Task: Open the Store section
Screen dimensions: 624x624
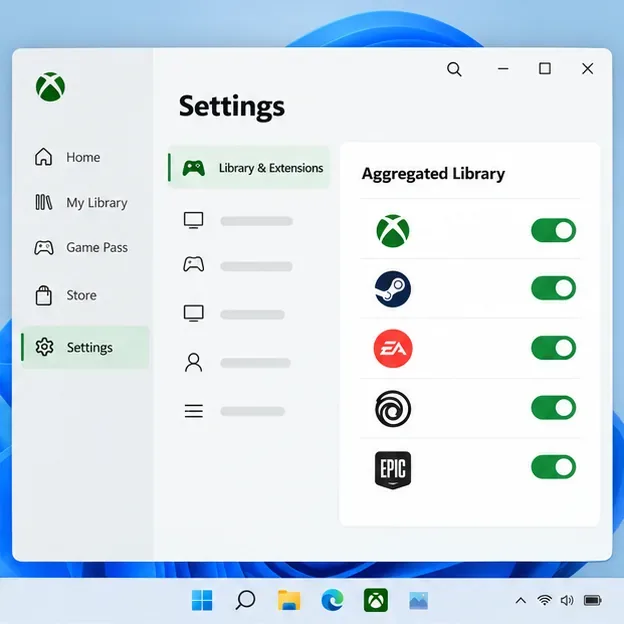Action: click(x=66, y=295)
